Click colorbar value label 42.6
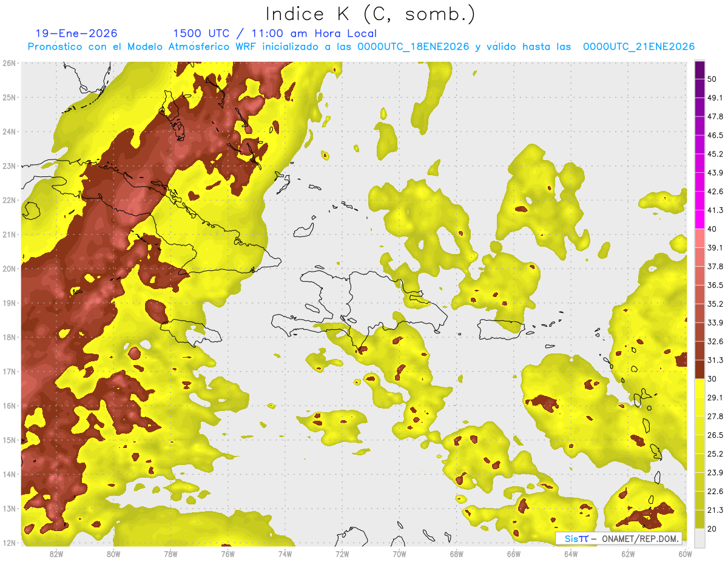 (715, 192)
